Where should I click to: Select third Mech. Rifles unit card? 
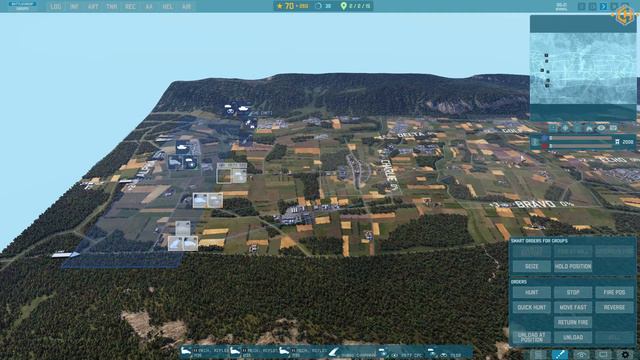point(302,352)
